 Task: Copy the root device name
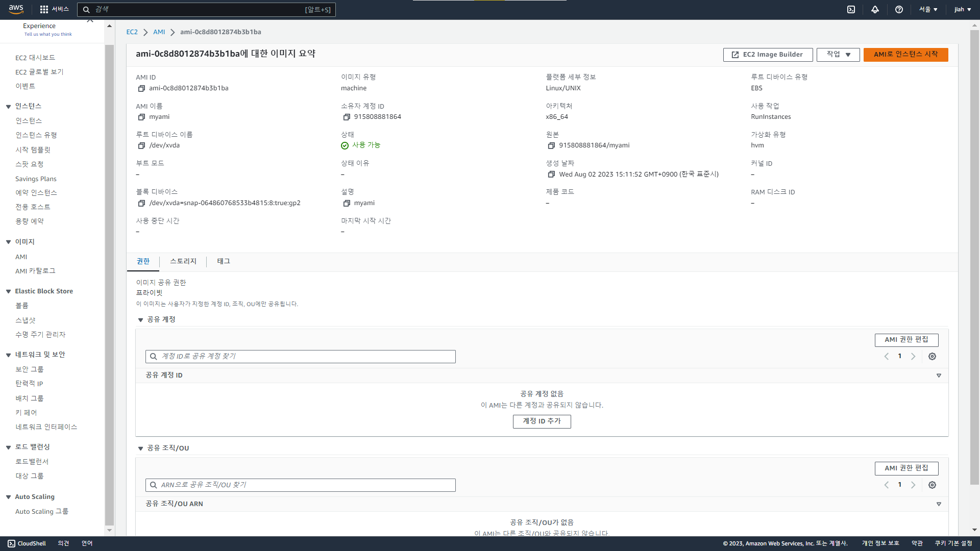(x=141, y=145)
